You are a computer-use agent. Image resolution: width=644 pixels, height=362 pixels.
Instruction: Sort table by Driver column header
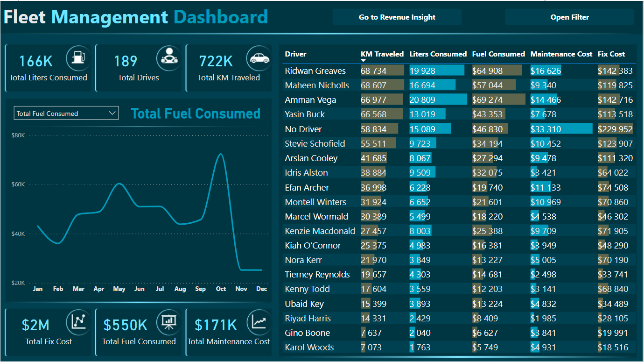point(295,54)
